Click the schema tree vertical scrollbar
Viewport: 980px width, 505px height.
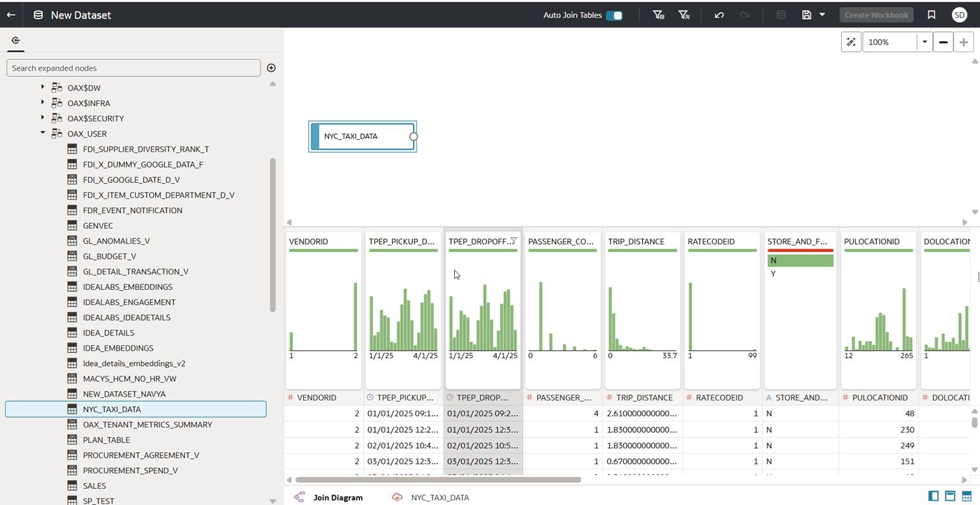pos(272,235)
